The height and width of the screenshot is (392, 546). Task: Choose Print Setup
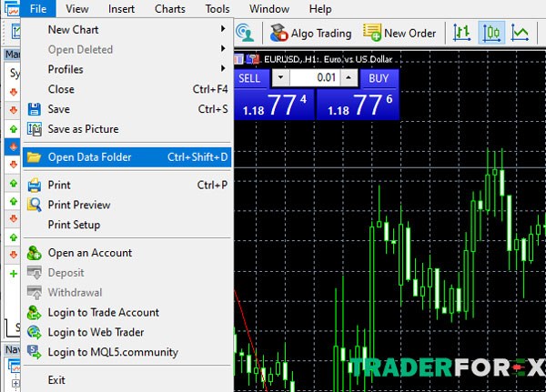pyautogui.click(x=126, y=225)
